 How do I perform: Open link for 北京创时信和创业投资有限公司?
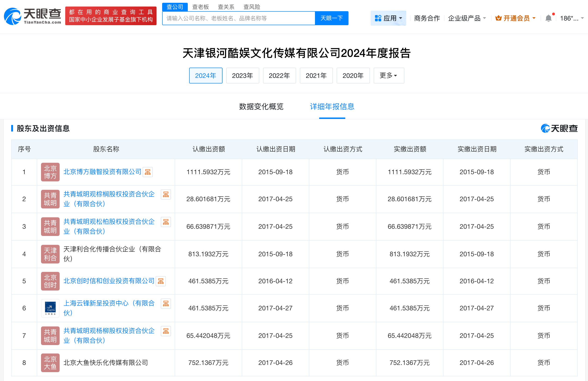109,281
